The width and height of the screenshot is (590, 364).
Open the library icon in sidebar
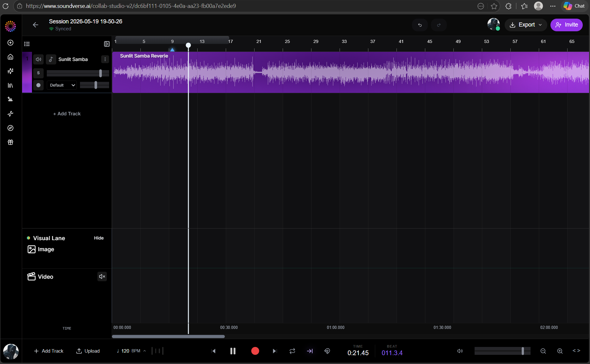[x=10, y=85]
